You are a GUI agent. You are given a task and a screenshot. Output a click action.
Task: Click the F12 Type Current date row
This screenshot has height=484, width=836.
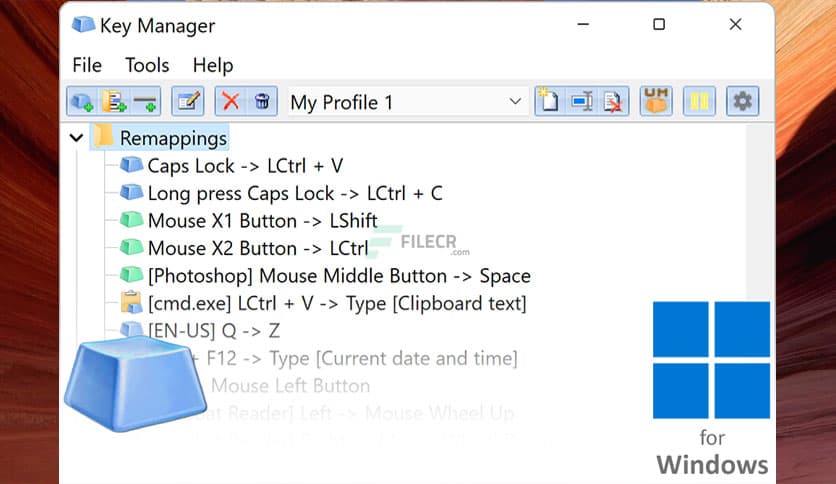pyautogui.click(x=354, y=359)
